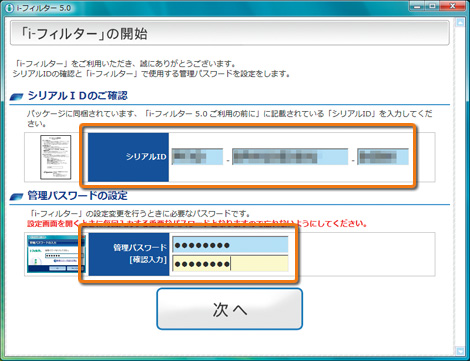
Task: Click the i-フィルター title bar icon
Action: point(9,8)
